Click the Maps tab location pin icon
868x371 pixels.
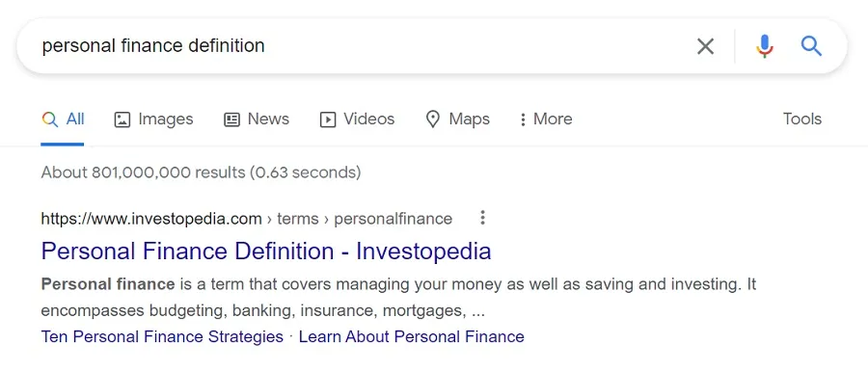(432, 119)
